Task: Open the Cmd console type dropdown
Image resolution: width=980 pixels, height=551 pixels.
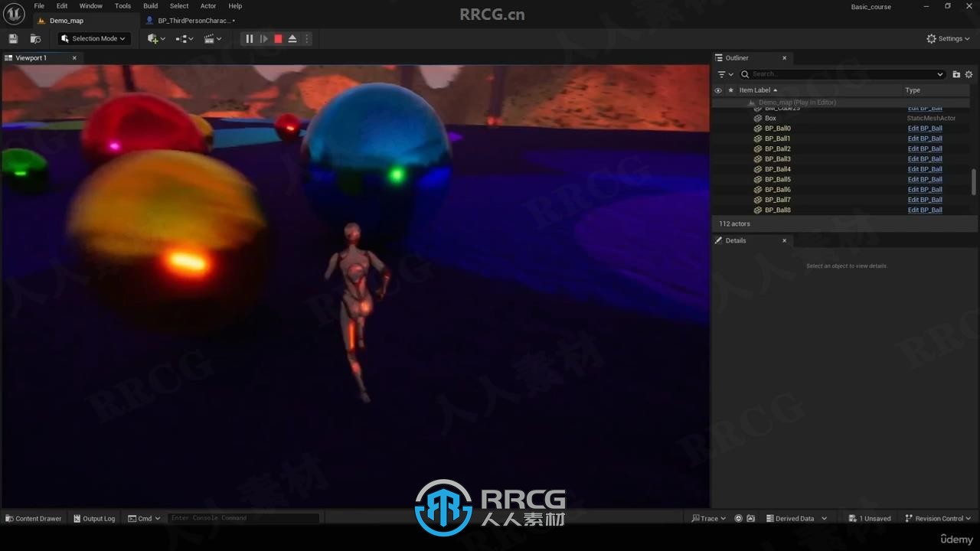Action: pos(144,518)
